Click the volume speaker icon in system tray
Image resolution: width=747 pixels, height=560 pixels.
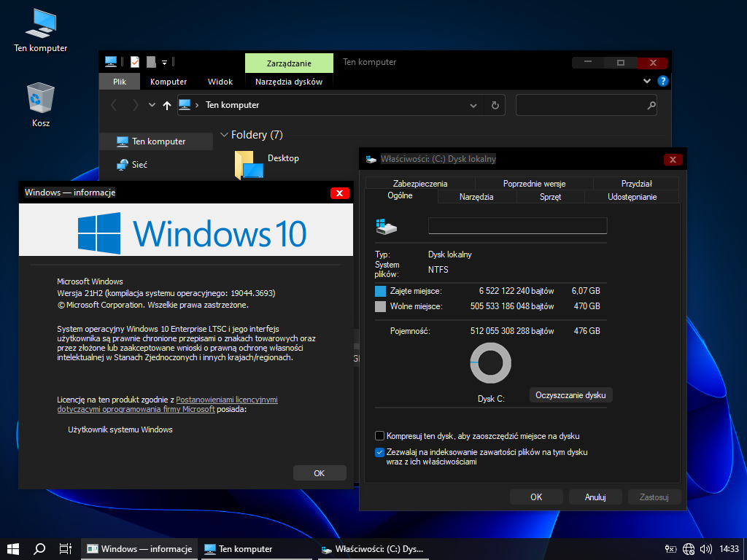(705, 549)
